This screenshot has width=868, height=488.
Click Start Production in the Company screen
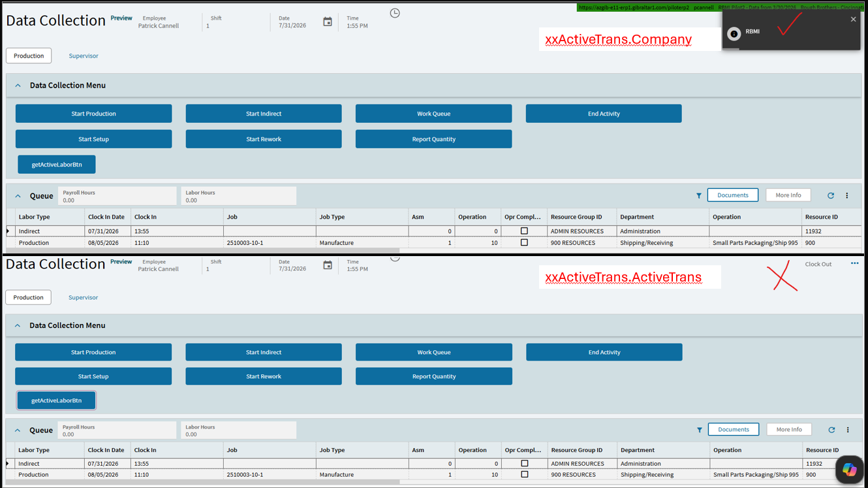click(x=93, y=114)
